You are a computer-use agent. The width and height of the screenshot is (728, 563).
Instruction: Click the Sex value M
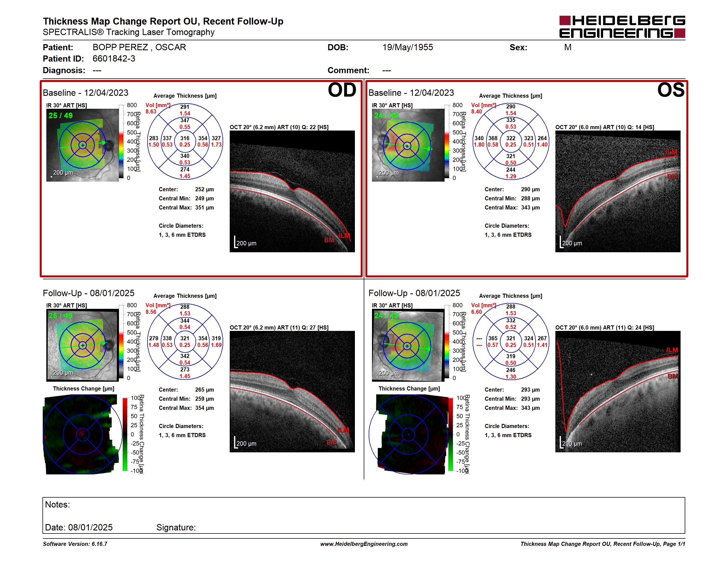point(568,47)
